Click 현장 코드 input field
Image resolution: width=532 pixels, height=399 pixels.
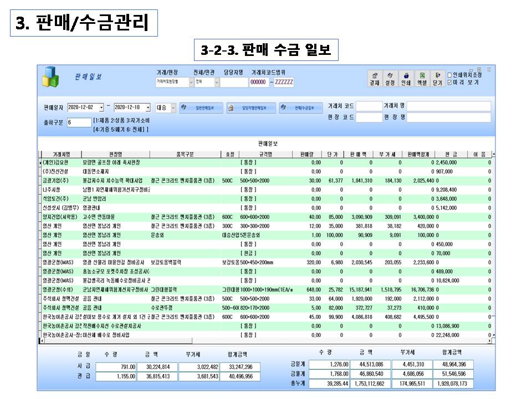tap(369, 117)
